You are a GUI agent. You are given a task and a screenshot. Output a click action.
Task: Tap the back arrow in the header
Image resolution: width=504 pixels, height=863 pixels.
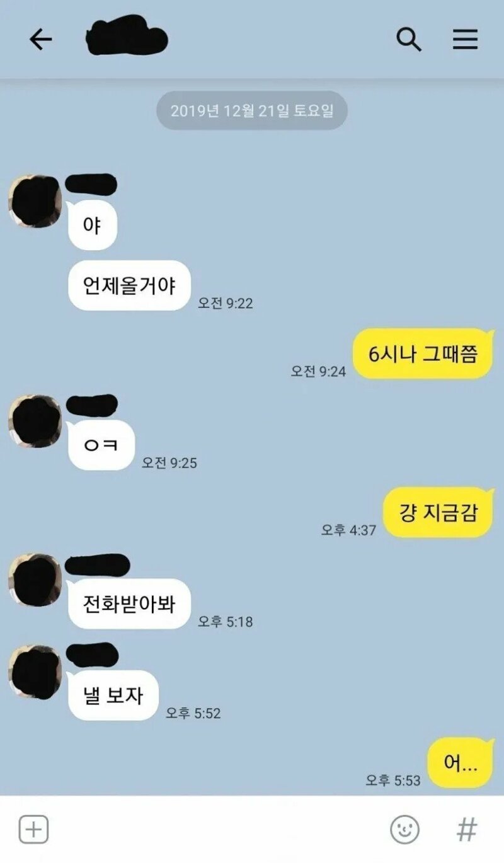coord(41,40)
